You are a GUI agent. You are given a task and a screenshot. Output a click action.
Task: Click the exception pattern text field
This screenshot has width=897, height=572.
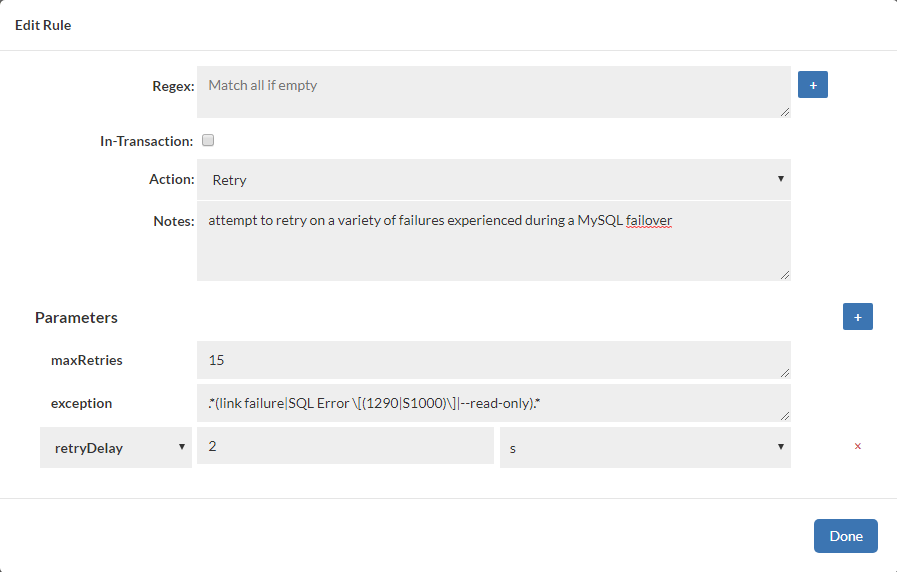tap(494, 403)
